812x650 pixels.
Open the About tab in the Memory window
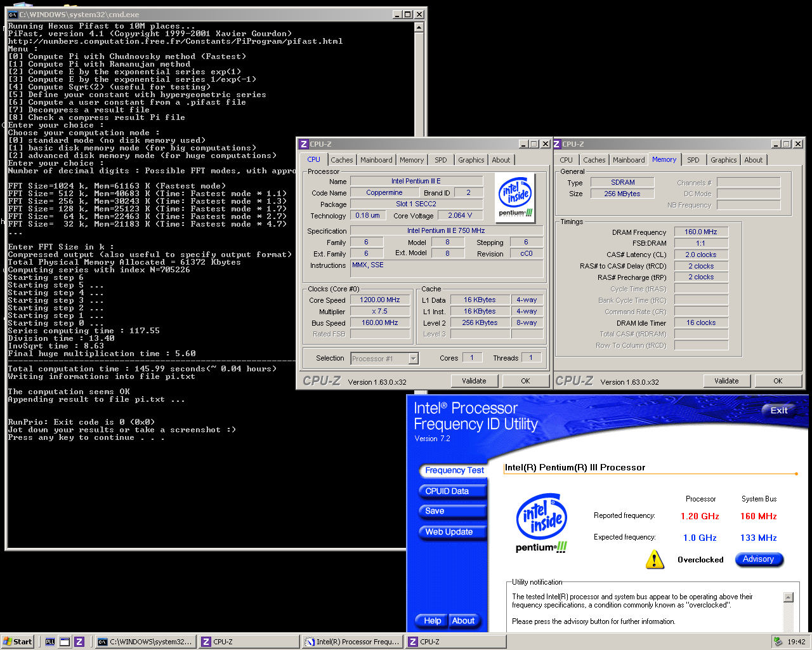[753, 160]
